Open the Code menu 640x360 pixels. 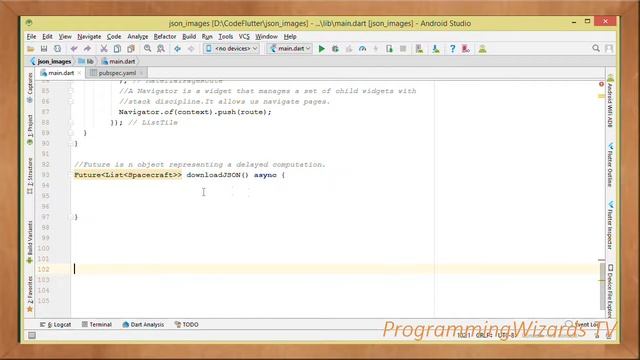click(114, 36)
